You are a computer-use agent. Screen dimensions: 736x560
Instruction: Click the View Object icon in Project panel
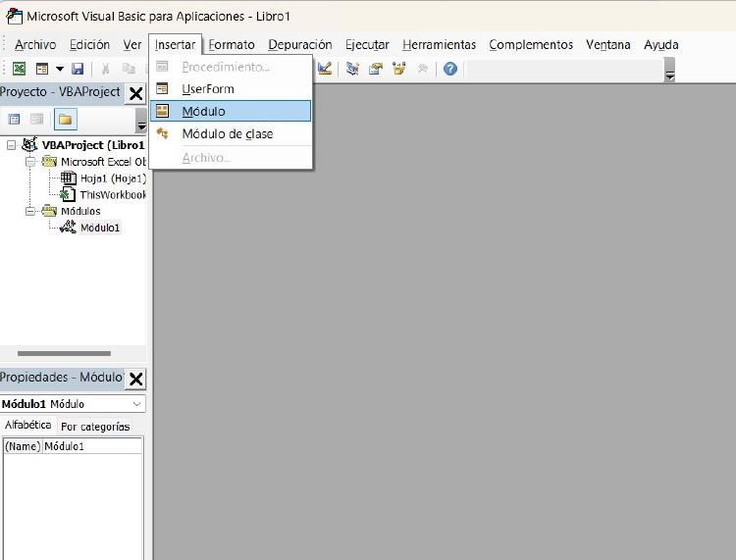[x=36, y=119]
